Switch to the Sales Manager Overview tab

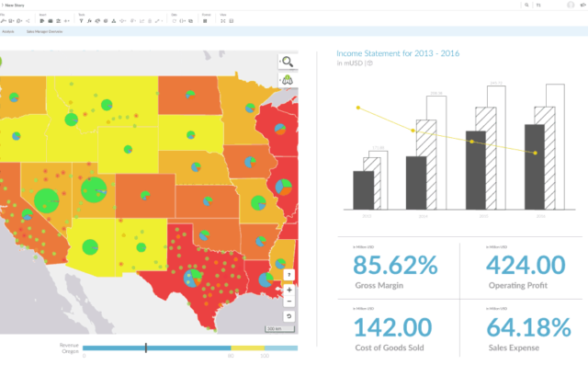pos(44,31)
